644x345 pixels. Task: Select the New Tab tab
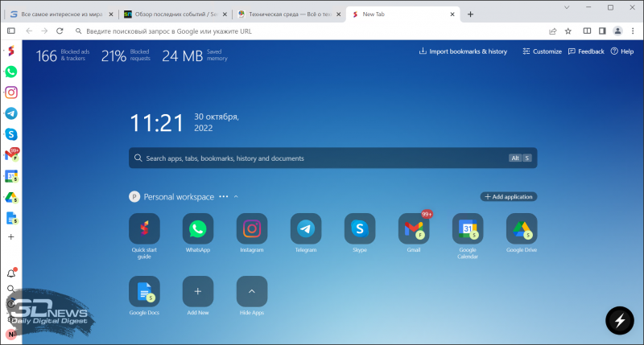coord(402,14)
